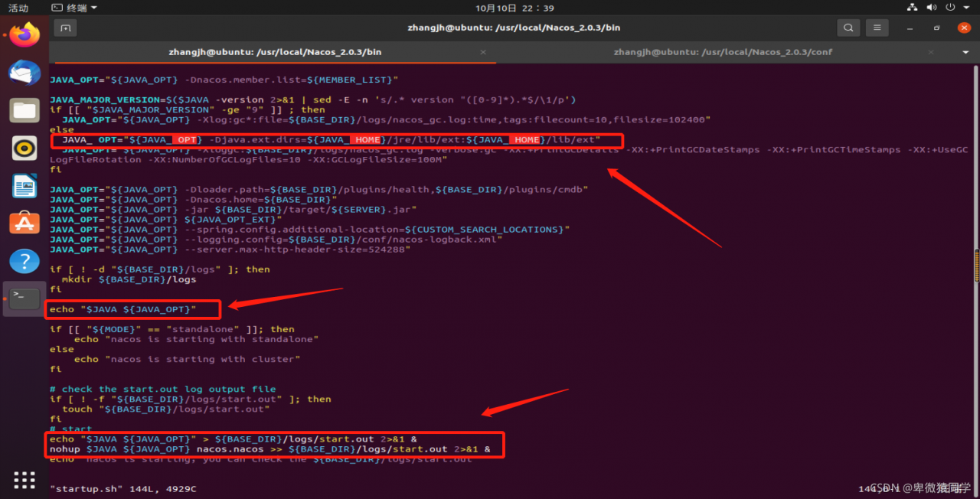Show applications grid in the dock
Viewport: 980px width, 499px height.
[x=24, y=480]
